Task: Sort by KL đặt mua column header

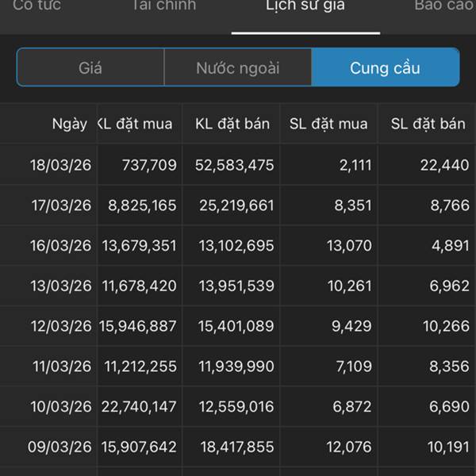Action: click(135, 124)
